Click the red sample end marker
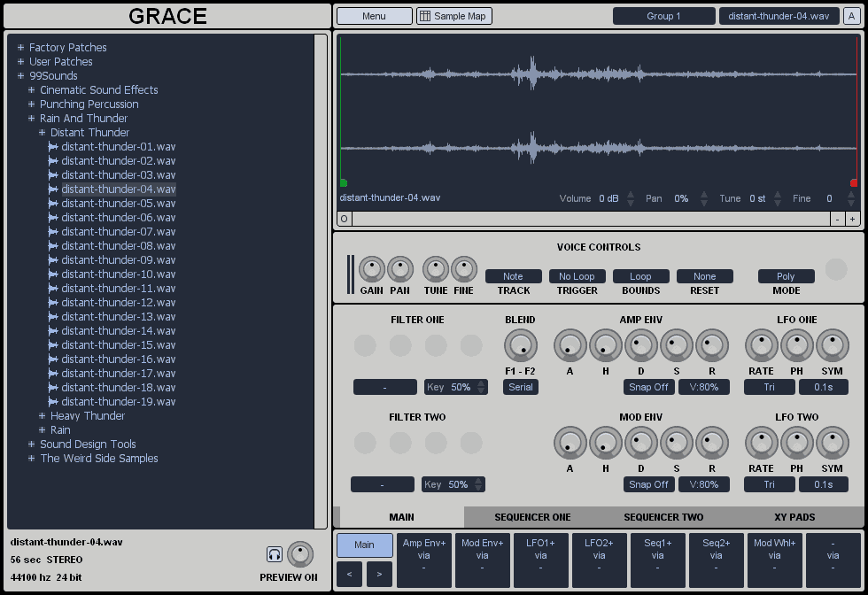 854,183
